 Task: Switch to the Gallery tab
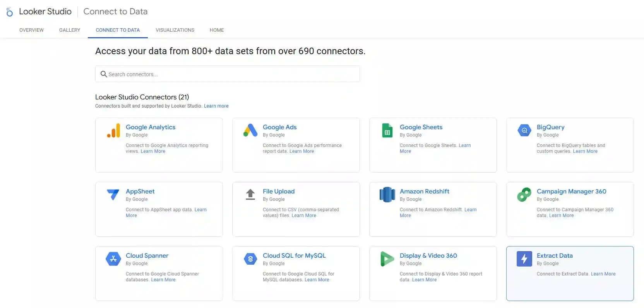tap(70, 30)
